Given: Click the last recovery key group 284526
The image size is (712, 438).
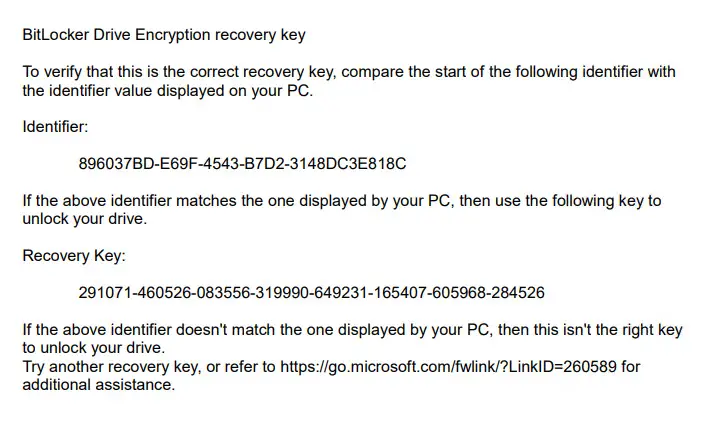Looking at the screenshot, I should [x=518, y=292].
